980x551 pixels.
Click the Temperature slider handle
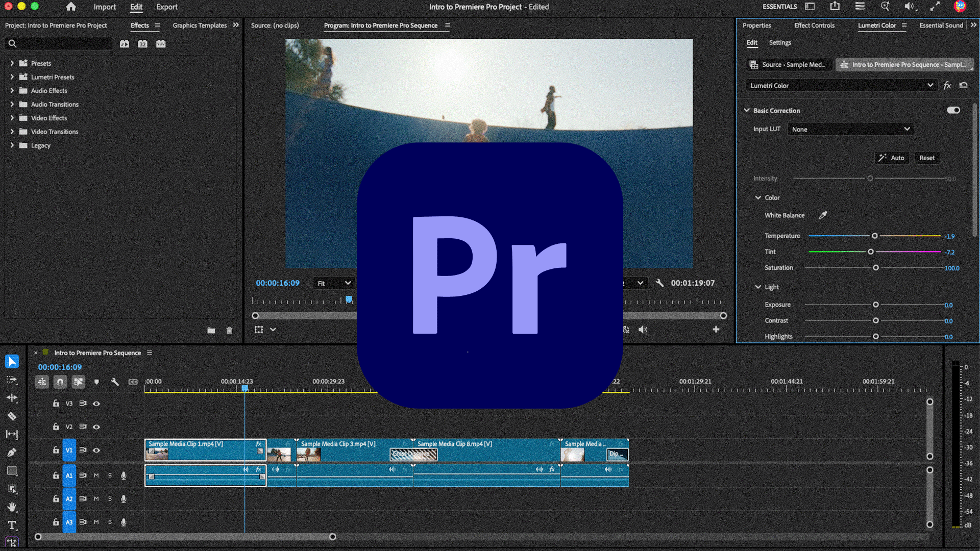click(x=874, y=236)
